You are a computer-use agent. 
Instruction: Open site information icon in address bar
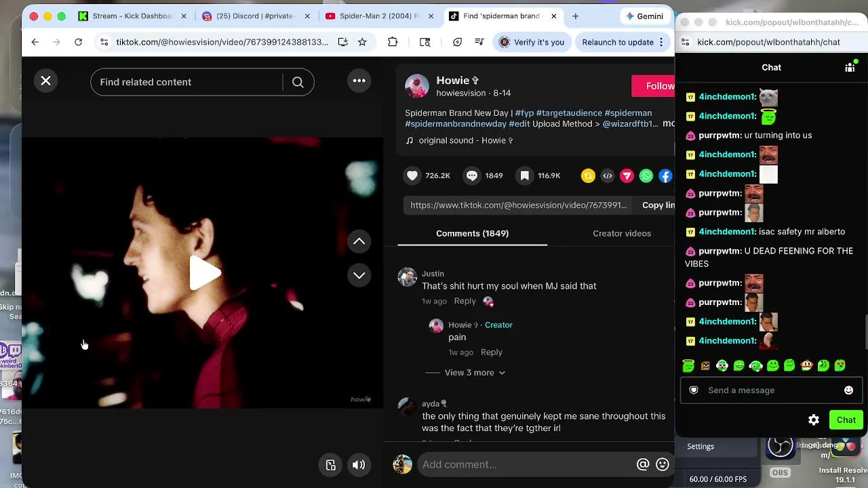coord(104,42)
